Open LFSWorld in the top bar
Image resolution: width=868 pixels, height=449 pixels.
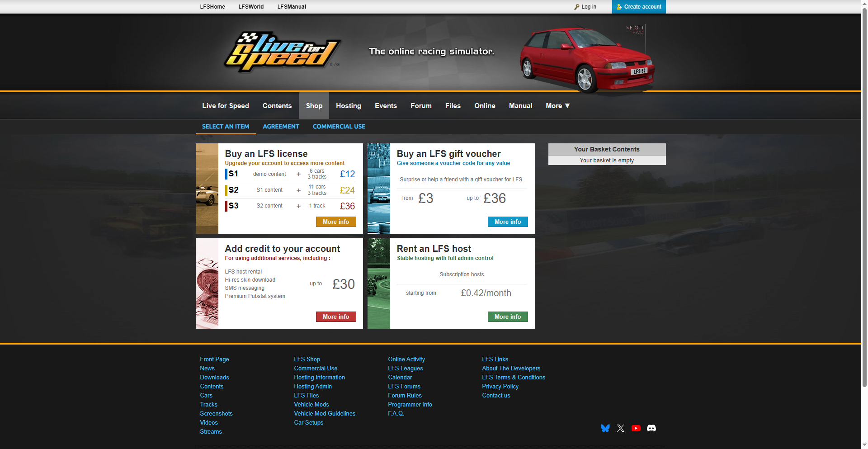[x=251, y=7]
